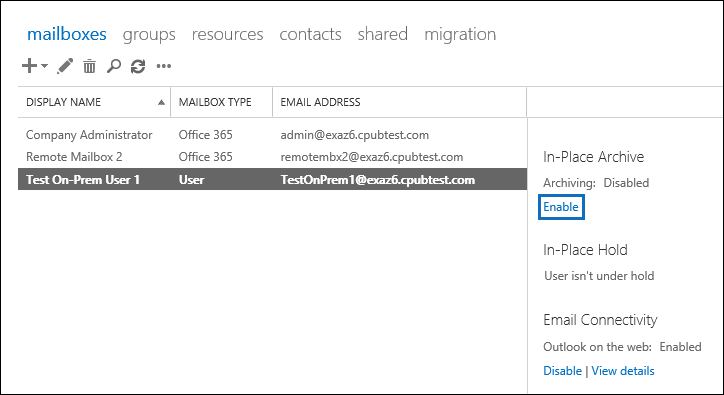The height and width of the screenshot is (395, 724).
Task: Go to the contacts tab
Action: coord(310,34)
